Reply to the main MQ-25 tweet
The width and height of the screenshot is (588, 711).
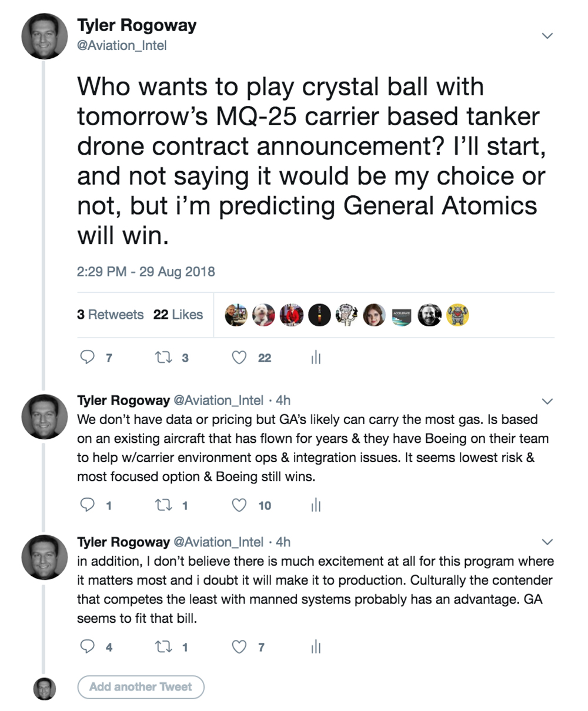[87, 358]
